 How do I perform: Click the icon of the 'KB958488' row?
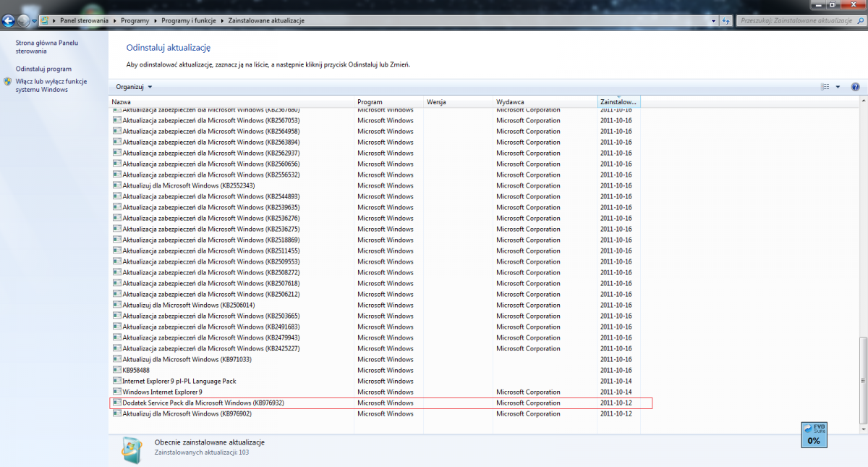[116, 370]
